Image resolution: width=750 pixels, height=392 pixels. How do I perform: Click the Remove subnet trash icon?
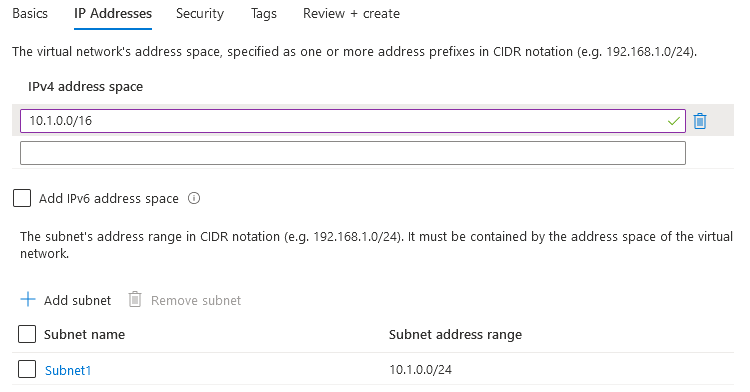[x=135, y=300]
